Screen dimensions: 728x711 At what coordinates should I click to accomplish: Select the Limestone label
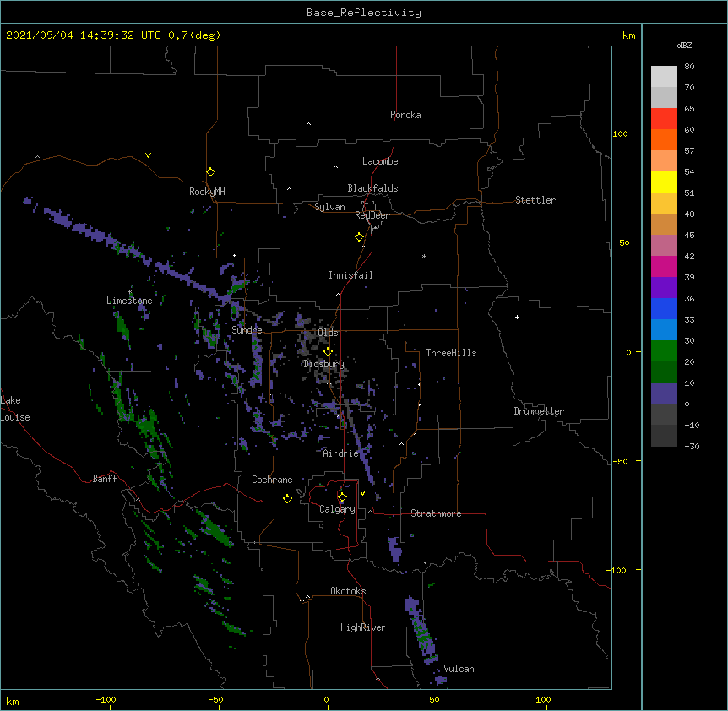click(129, 301)
